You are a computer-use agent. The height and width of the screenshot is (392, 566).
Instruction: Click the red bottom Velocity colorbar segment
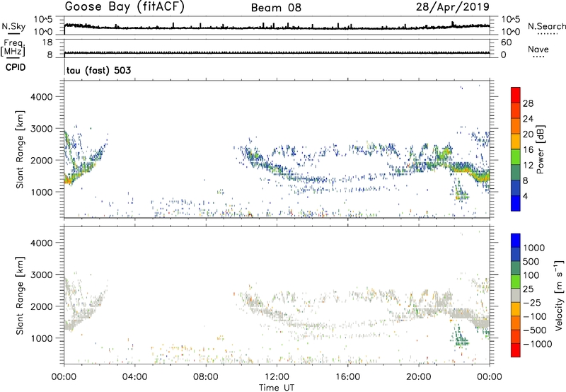click(x=516, y=350)
